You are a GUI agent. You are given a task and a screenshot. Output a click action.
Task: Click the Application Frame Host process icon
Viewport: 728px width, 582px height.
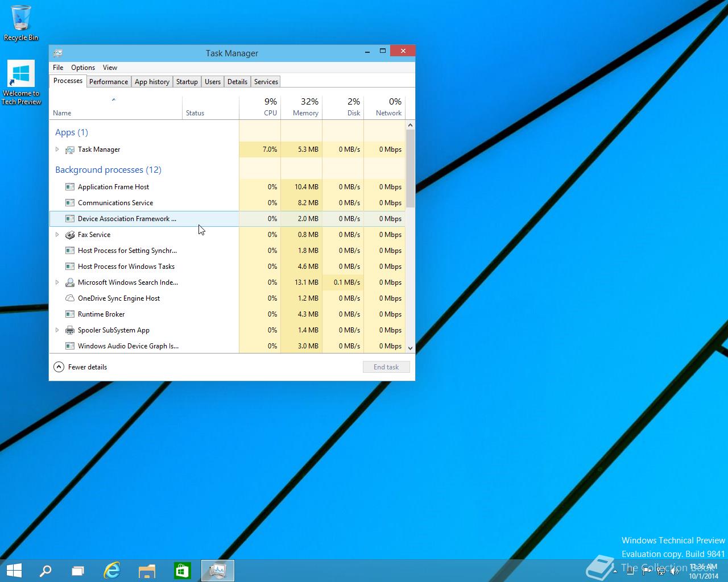pyautogui.click(x=70, y=187)
